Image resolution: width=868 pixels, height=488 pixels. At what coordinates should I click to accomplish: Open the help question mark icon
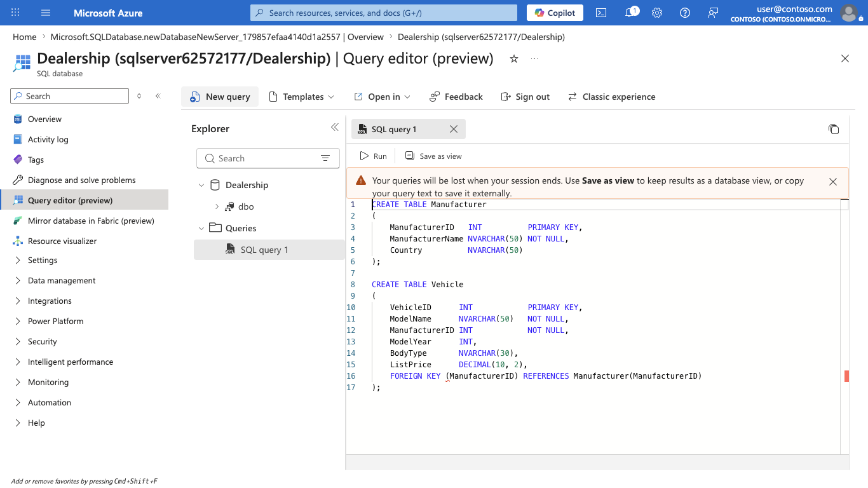point(685,13)
